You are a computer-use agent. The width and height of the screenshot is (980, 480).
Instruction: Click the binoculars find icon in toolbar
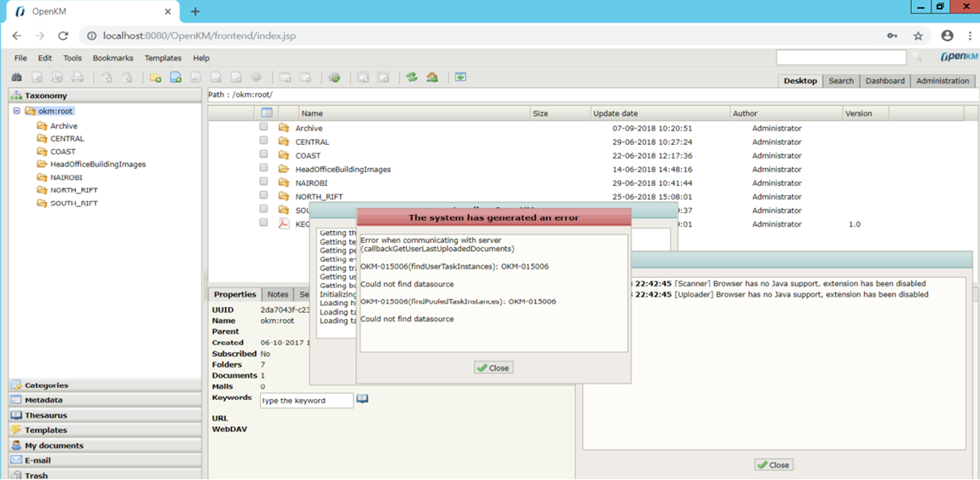(x=16, y=78)
